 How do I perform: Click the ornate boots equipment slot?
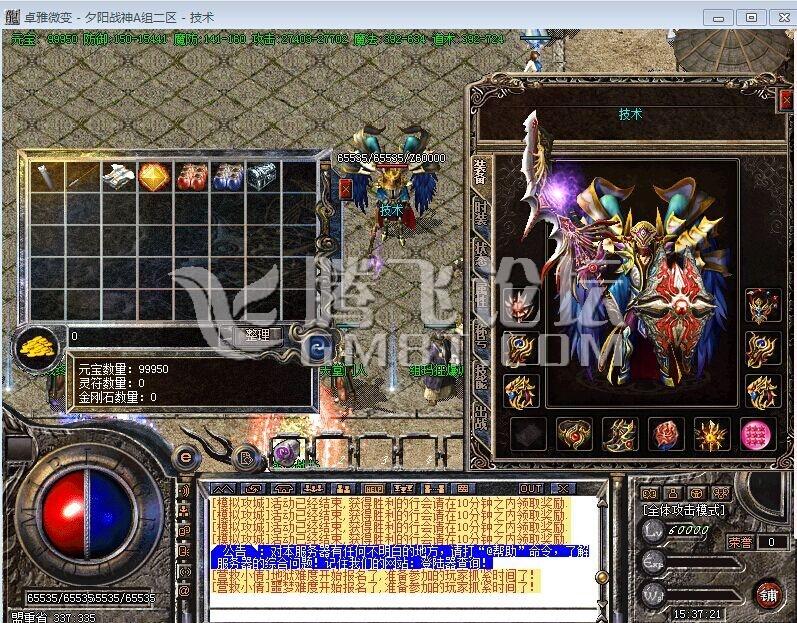pos(620,434)
